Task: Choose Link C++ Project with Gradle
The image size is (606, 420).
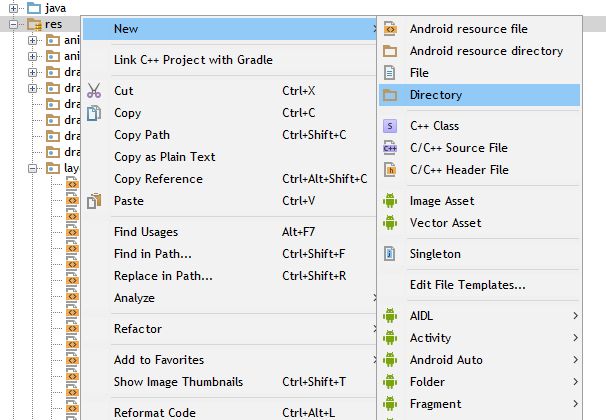Action: tap(230, 60)
